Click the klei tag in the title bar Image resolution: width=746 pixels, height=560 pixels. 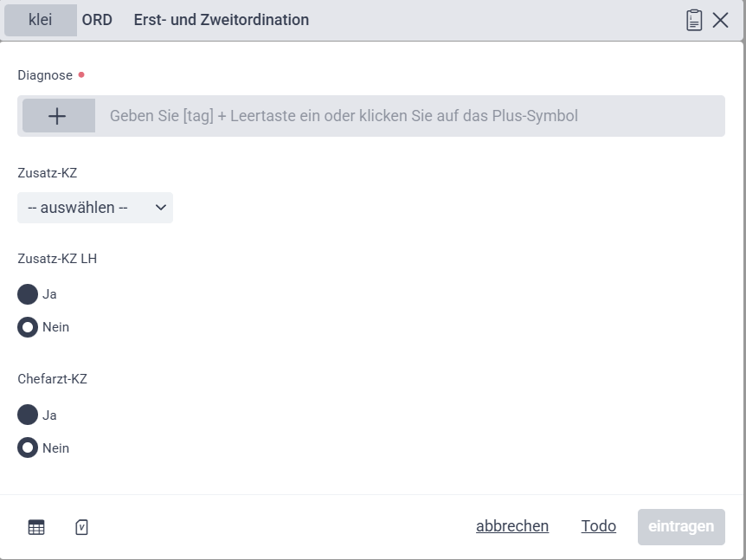(x=40, y=20)
